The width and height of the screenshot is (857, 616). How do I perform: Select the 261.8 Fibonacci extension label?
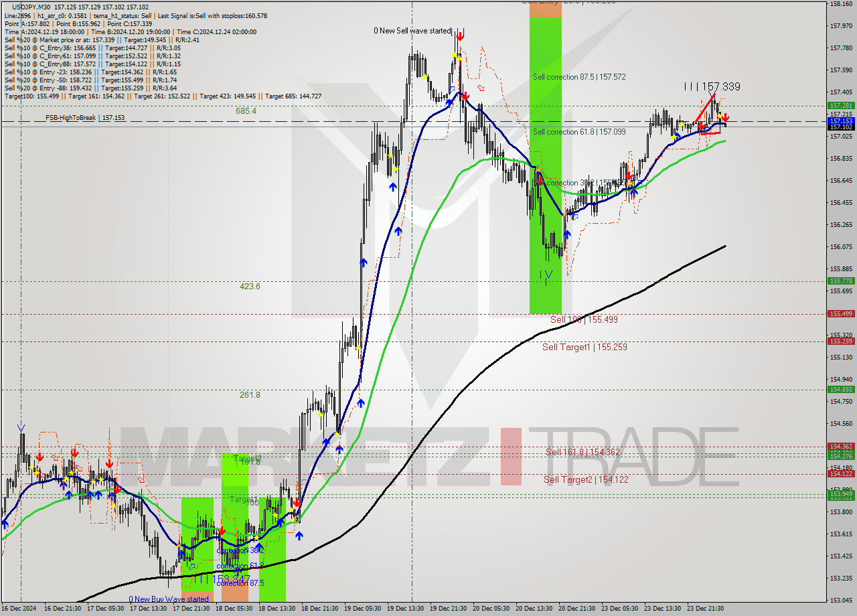250,395
